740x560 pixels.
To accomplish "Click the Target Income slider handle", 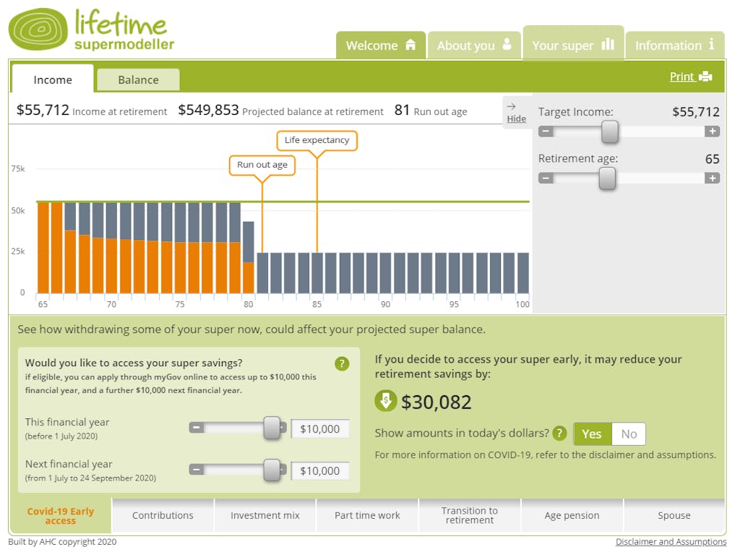I will [610, 132].
